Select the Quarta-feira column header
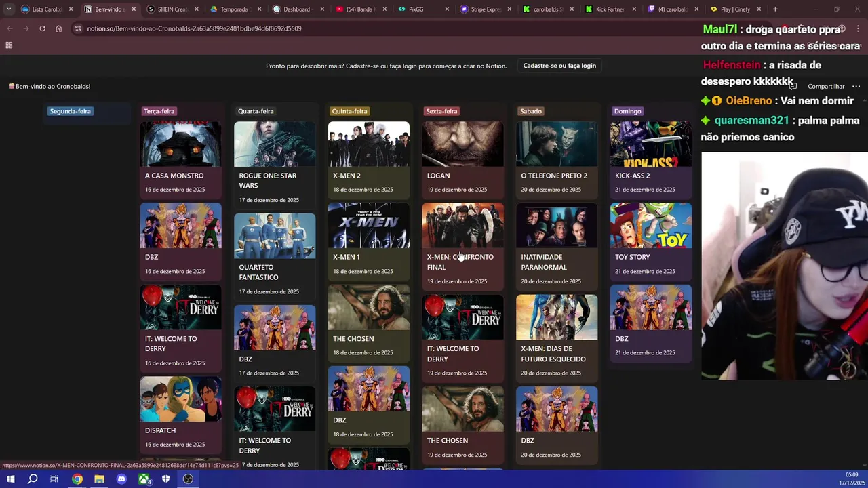 tap(256, 111)
